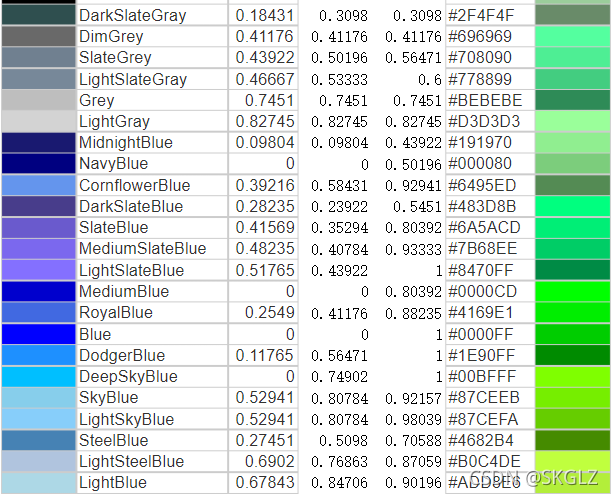The height and width of the screenshot is (496, 613).
Task: Click the 'SkyBlue' name cell
Action: coord(152,398)
